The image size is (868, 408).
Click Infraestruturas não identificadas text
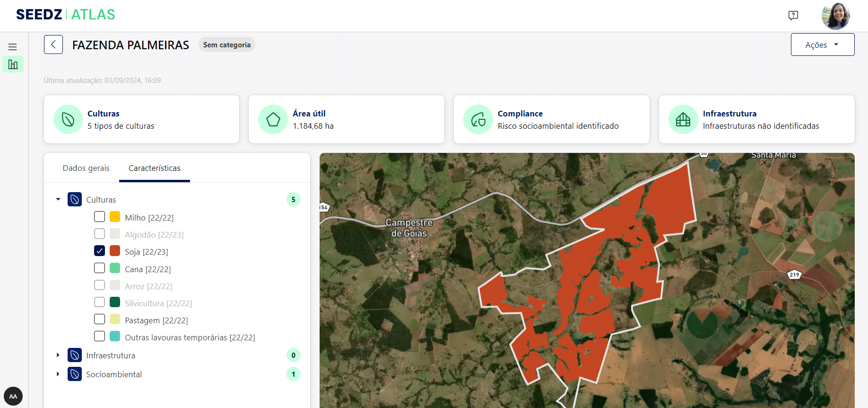pos(761,126)
